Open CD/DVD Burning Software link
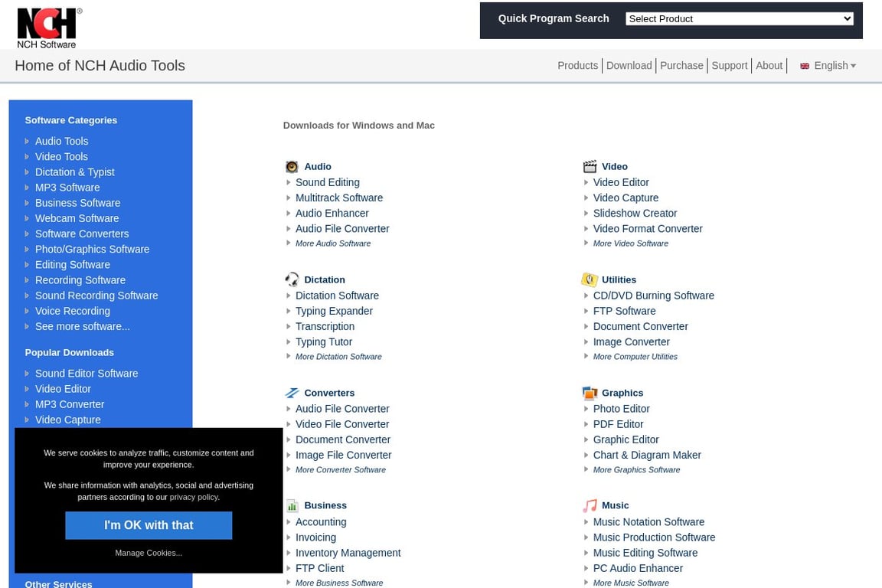 tap(653, 296)
